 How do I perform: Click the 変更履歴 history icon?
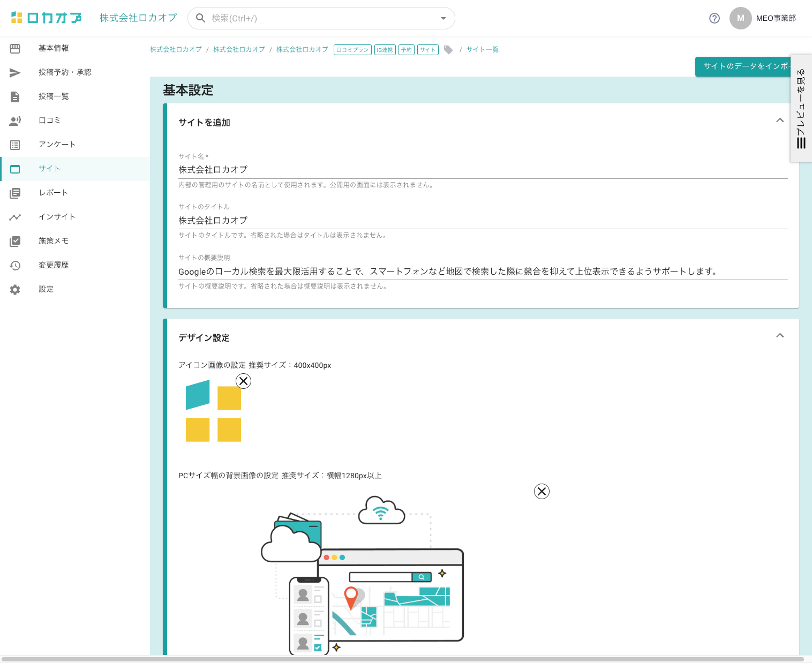[x=15, y=265]
